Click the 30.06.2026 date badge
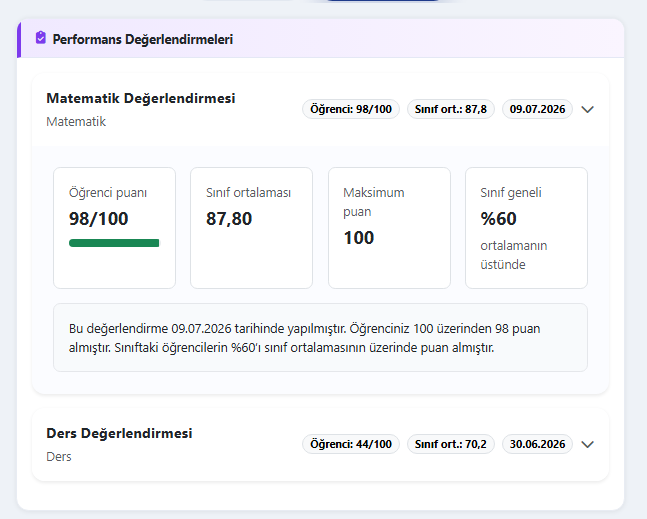The height and width of the screenshot is (519, 647). click(537, 444)
